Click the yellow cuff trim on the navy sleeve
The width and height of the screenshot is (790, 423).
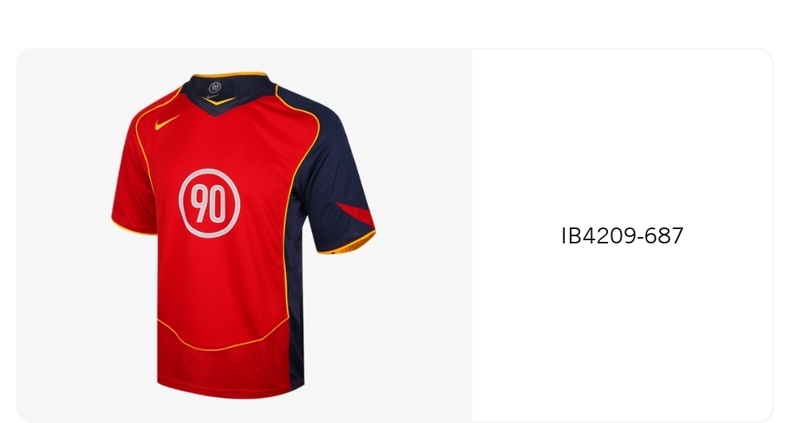(347, 244)
